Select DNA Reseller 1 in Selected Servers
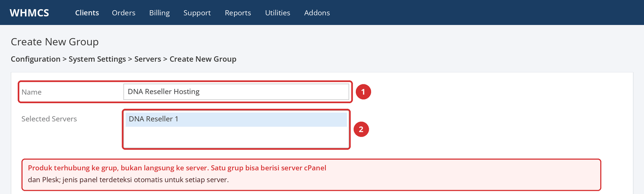The height and width of the screenshot is (194, 644). coord(236,119)
